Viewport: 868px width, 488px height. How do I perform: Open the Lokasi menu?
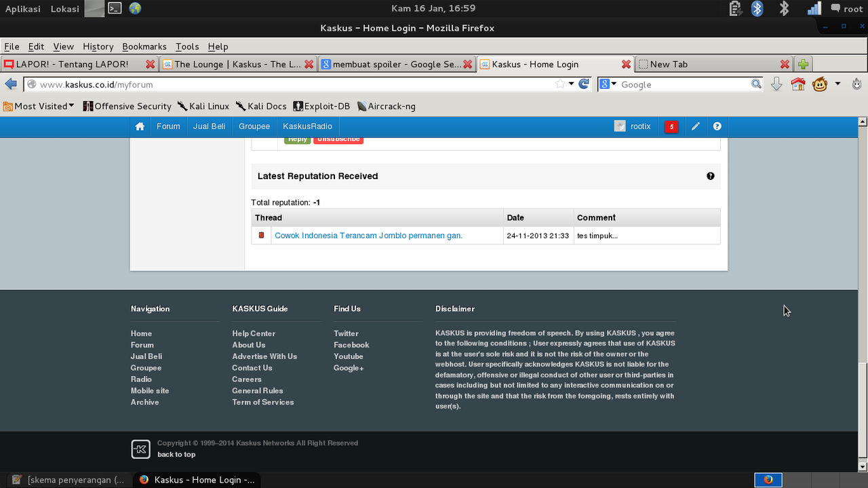click(x=65, y=9)
